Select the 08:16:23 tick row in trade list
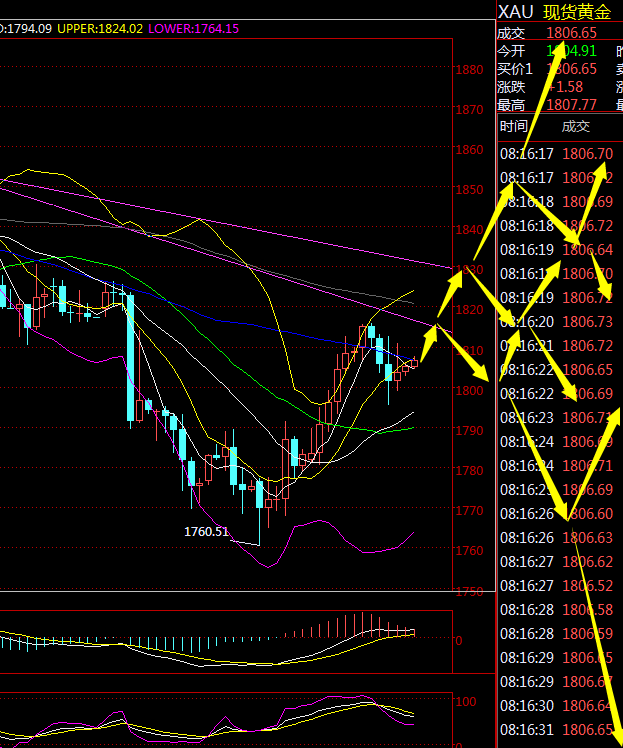This screenshot has height=748, width=623. coord(558,417)
